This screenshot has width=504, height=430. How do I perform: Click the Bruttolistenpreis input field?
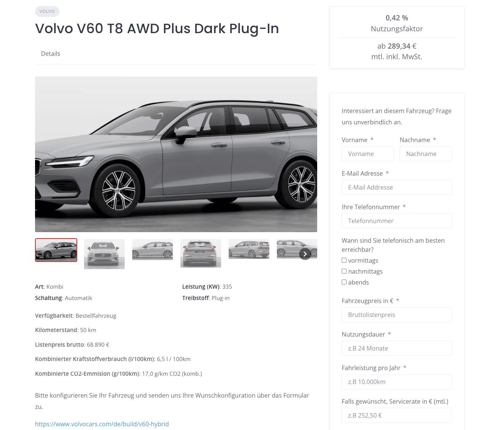[397, 315]
